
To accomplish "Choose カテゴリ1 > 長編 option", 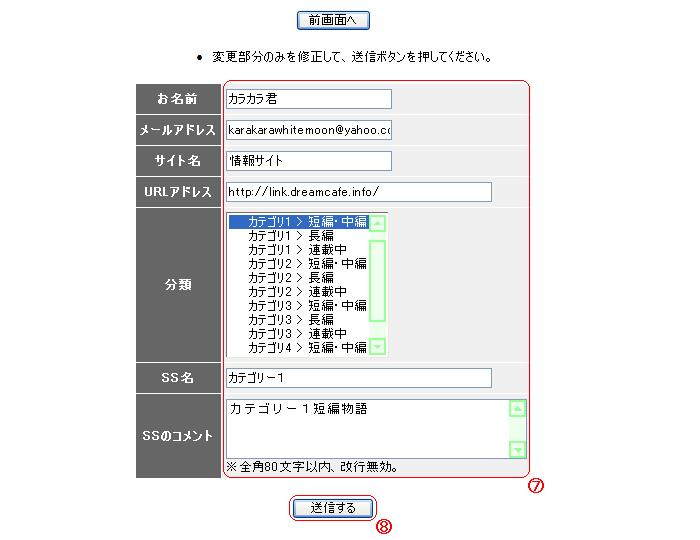I will pyautogui.click(x=299, y=236).
